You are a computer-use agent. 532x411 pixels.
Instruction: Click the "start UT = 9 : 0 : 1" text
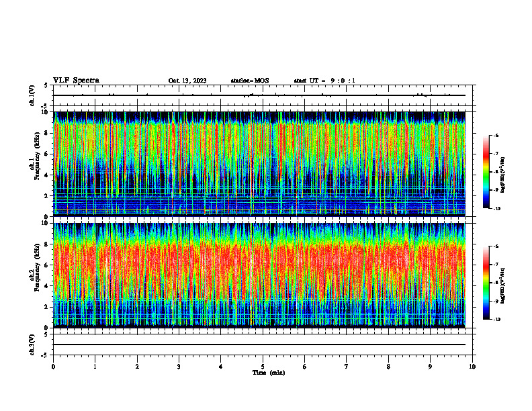click(x=324, y=81)
